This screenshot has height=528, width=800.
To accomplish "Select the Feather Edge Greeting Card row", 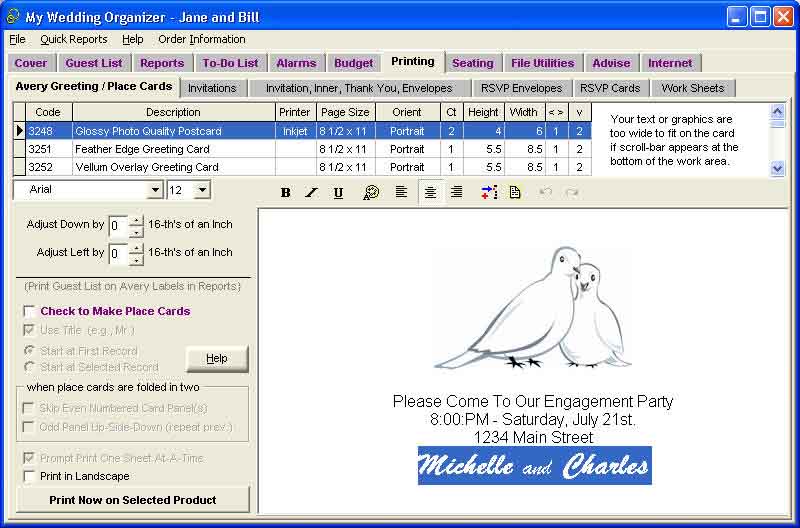I will point(302,149).
